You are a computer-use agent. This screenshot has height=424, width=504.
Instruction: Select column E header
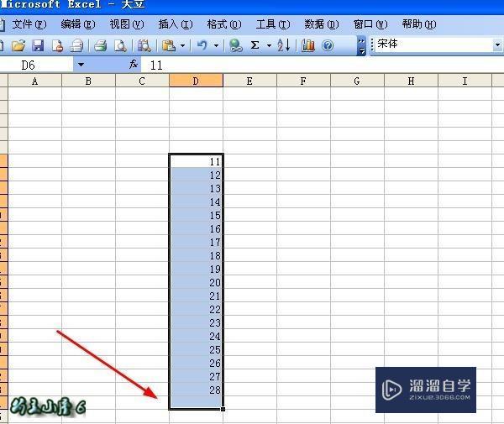249,81
